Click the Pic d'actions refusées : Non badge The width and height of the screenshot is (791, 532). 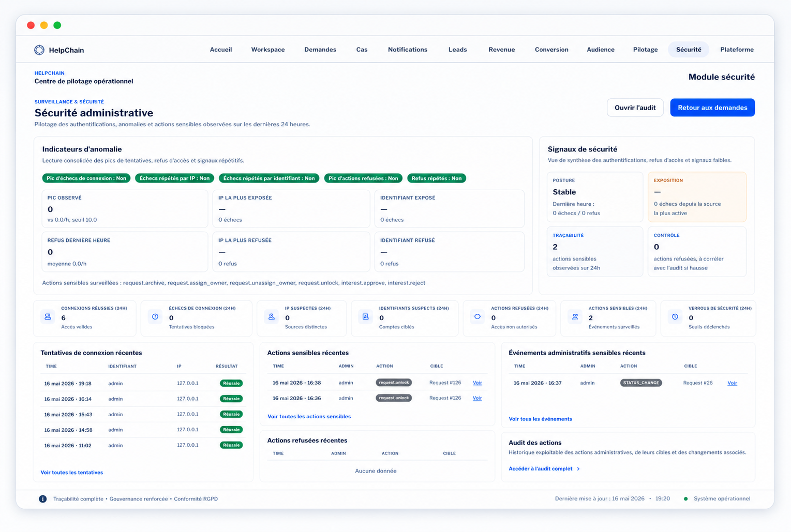[x=363, y=178]
